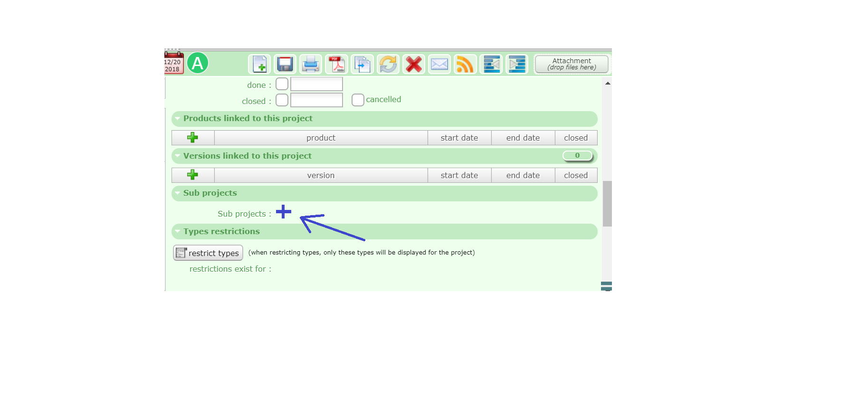Screen dimensions: 868x417
Task: Click end date header in the products table
Action: coord(523,138)
